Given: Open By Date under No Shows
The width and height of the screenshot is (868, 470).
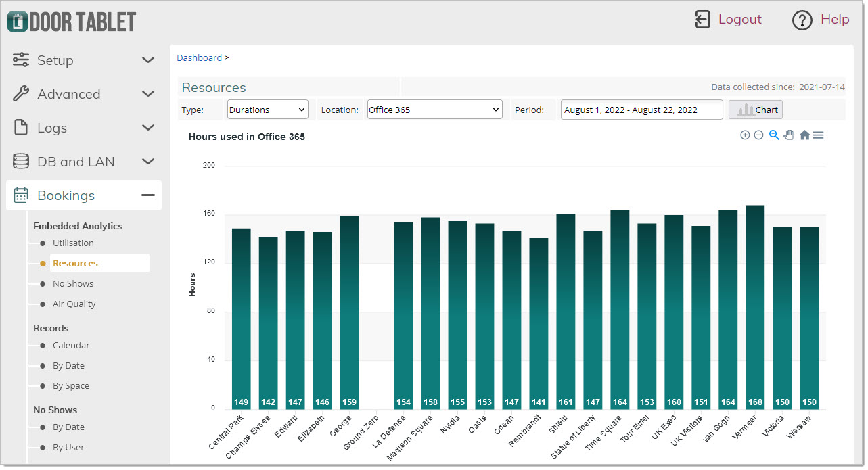Looking at the screenshot, I should pos(68,427).
